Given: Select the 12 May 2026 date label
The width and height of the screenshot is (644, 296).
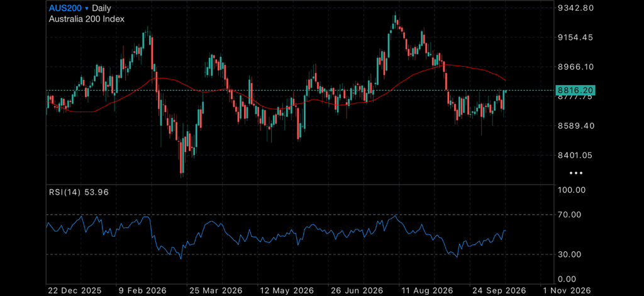Looking at the screenshot, I should point(287,290).
